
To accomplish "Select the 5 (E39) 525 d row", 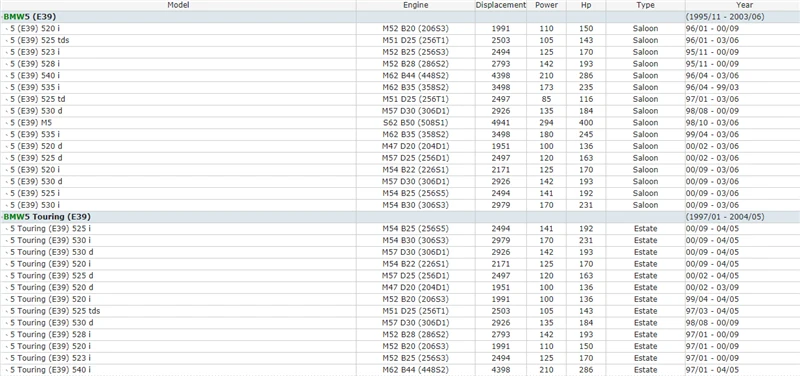I will (x=400, y=158).
